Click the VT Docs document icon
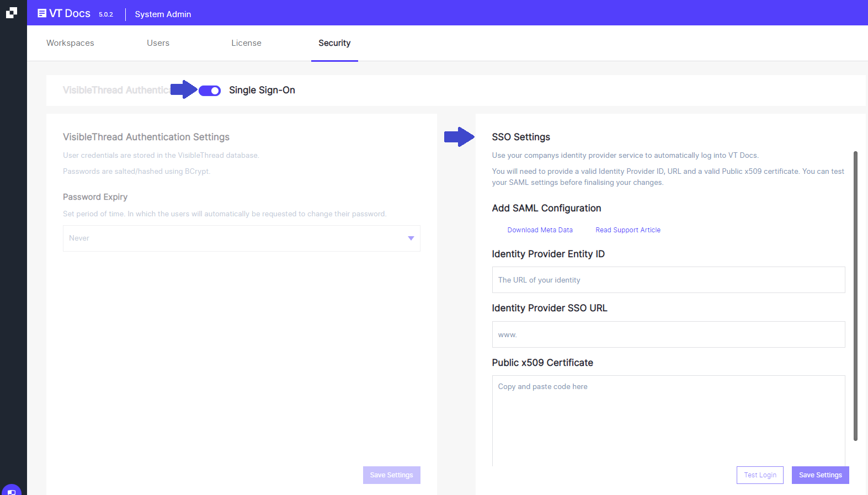 (42, 13)
